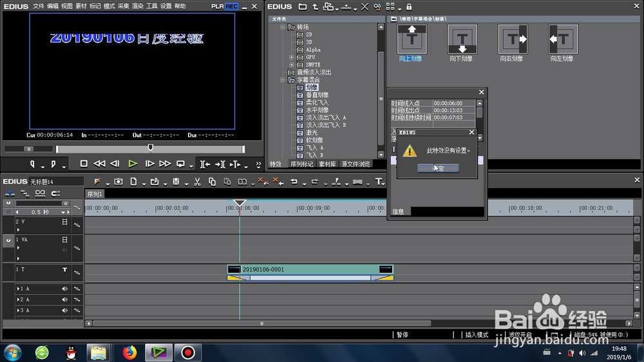Stop playback in the preview player

tap(84, 164)
